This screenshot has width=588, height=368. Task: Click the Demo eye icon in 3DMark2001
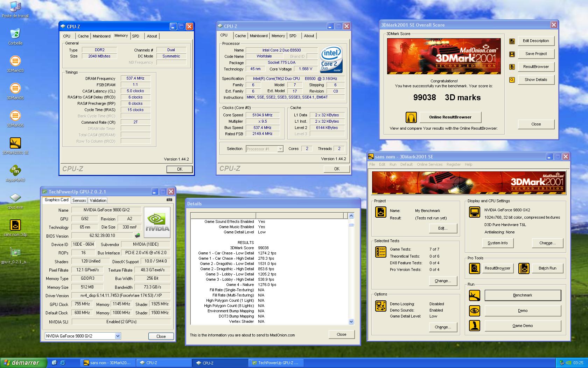tap(475, 311)
